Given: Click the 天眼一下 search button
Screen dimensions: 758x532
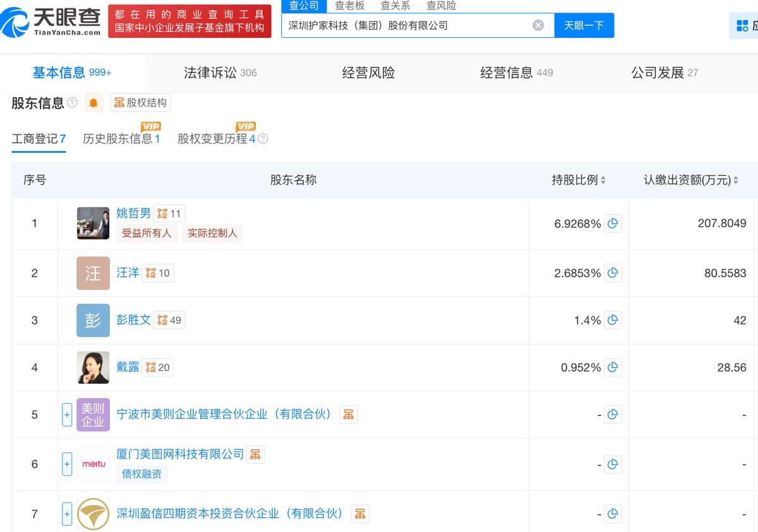Looking at the screenshot, I should 584,25.
